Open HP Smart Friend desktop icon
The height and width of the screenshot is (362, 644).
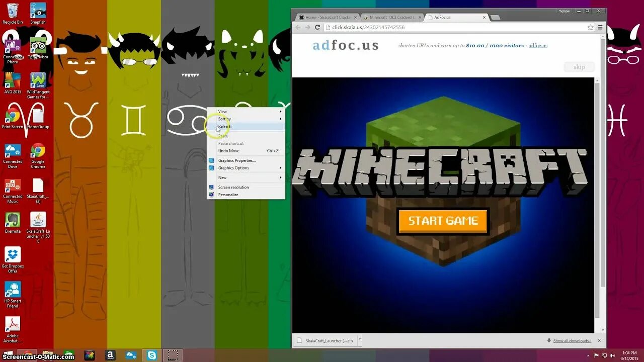[13, 295]
